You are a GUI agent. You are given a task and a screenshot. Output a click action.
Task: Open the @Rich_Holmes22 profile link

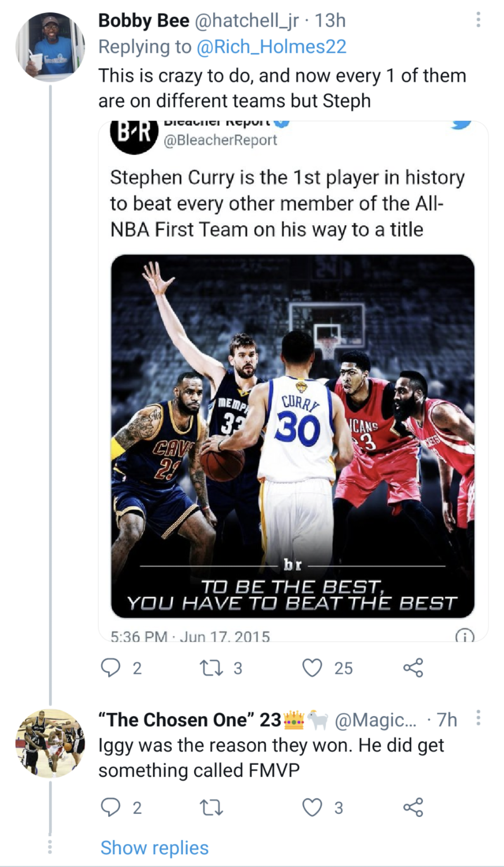point(271,47)
